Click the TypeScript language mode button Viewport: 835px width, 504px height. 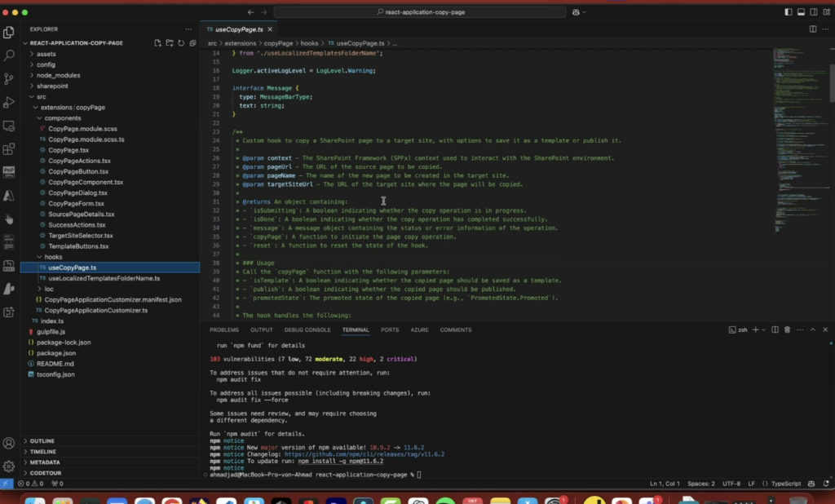(787, 484)
